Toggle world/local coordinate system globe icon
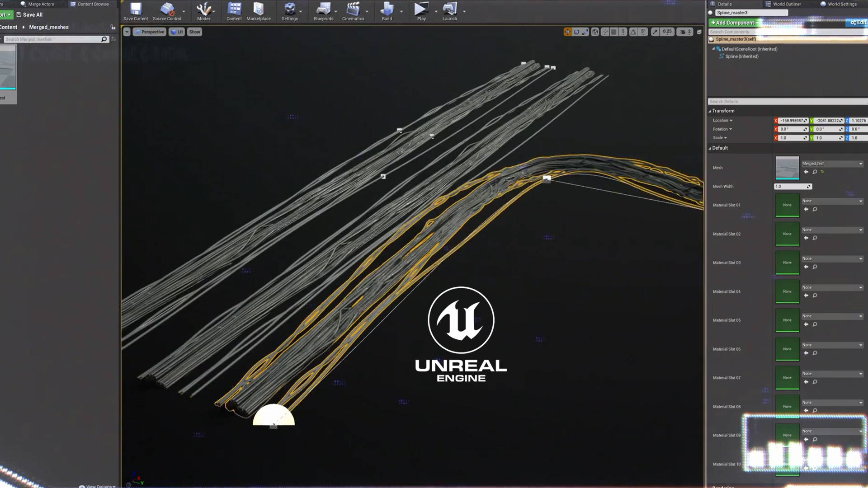 (x=595, y=32)
